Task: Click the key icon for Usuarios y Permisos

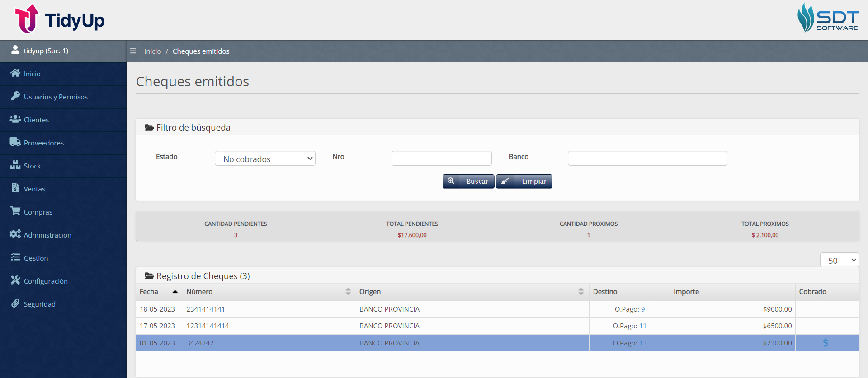Action: click(15, 96)
